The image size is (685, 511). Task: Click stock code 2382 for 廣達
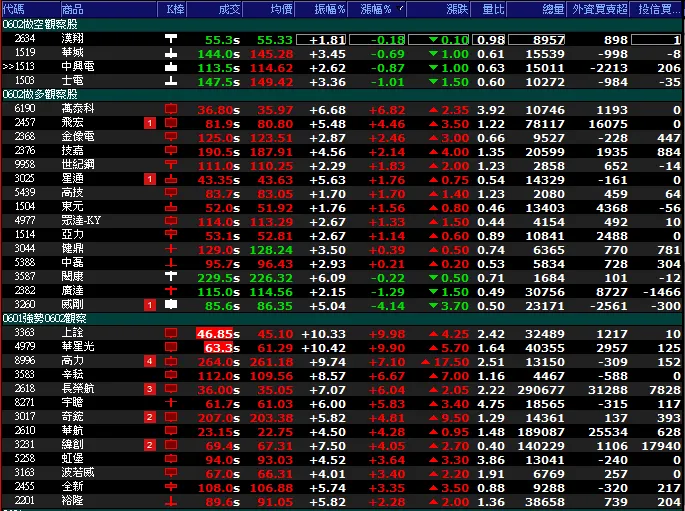25,290
